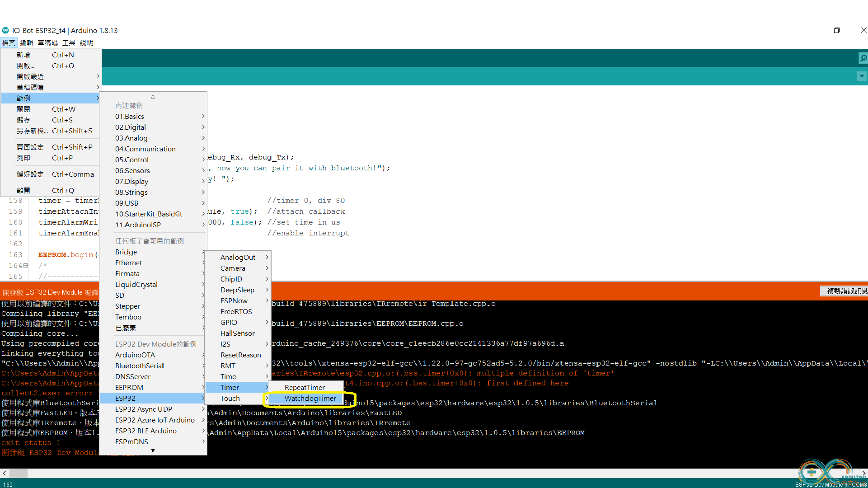Open the tab dropdown arrow icon
The height and width of the screenshot is (488, 868).
click(x=862, y=76)
